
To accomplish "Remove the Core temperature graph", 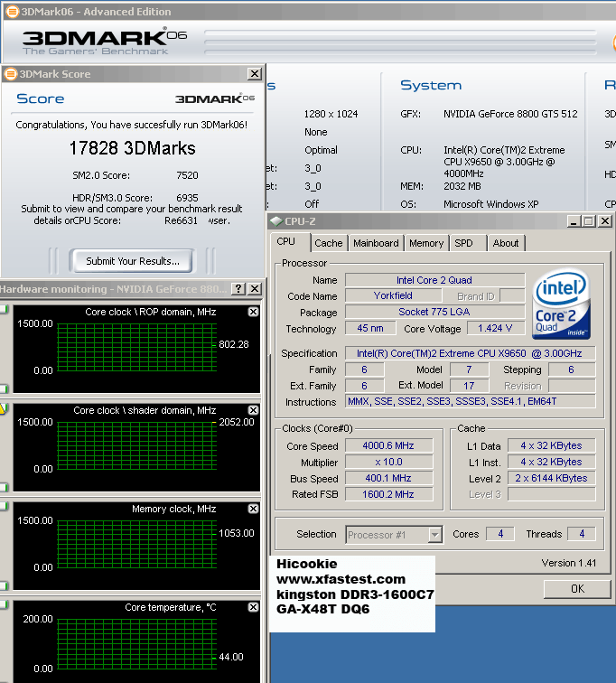I will tap(254, 607).
